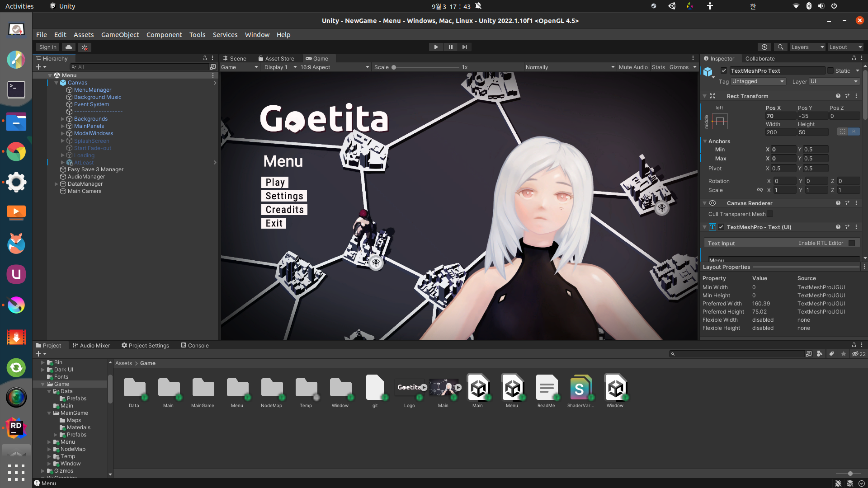Expand the Backgrounds object in Hierarchy
The image size is (868, 488).
pos(63,119)
